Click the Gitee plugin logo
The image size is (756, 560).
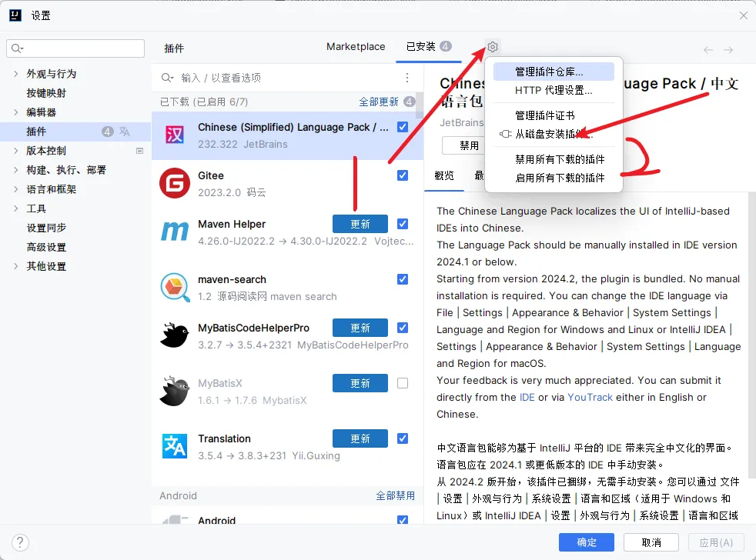point(175,183)
